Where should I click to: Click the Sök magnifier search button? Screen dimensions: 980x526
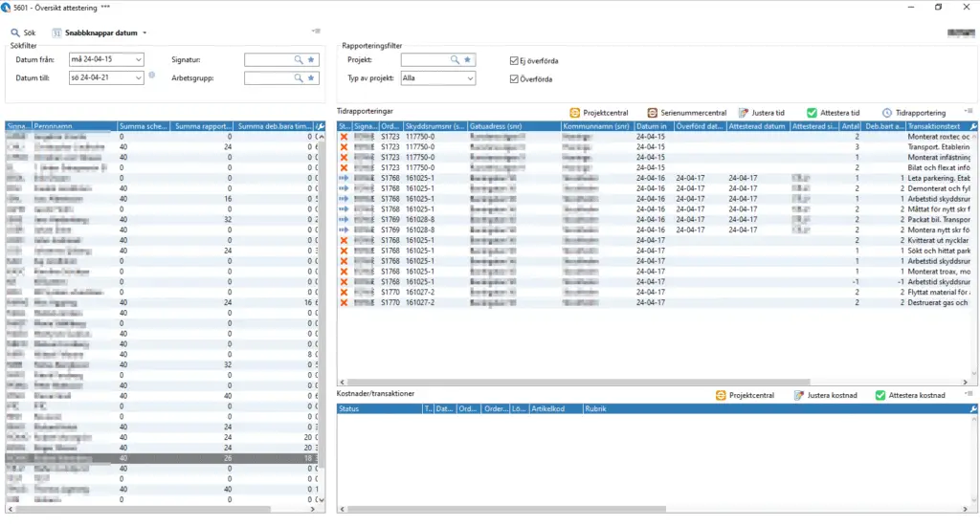point(23,33)
